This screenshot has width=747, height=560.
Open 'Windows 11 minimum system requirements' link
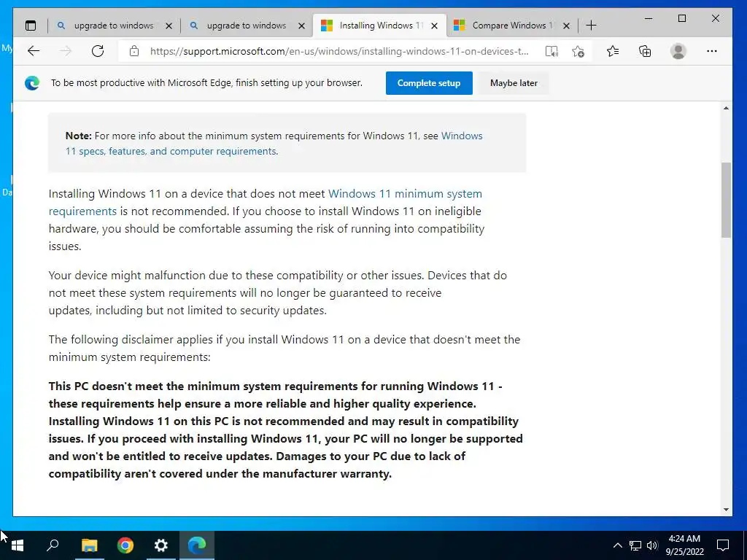pyautogui.click(x=266, y=203)
